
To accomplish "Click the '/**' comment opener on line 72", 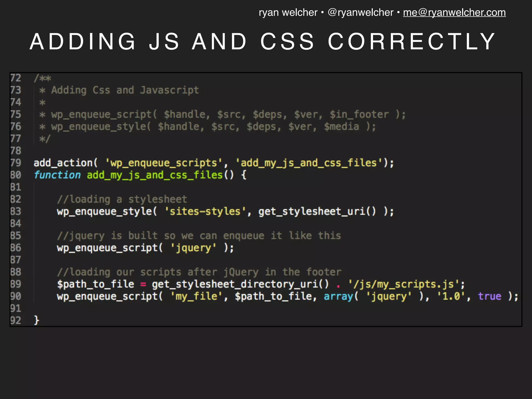I will point(43,78).
